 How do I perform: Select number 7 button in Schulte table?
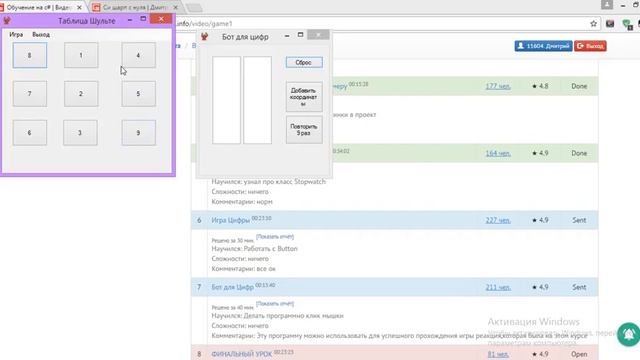pyautogui.click(x=30, y=93)
